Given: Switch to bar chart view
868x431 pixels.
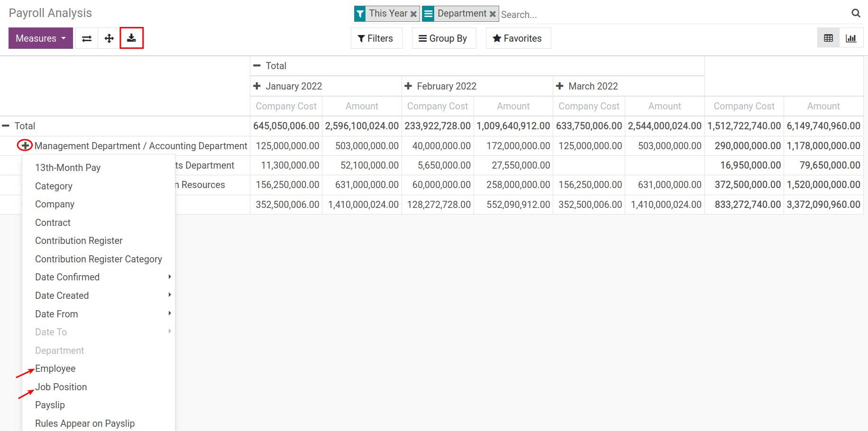Looking at the screenshot, I should click(x=851, y=37).
